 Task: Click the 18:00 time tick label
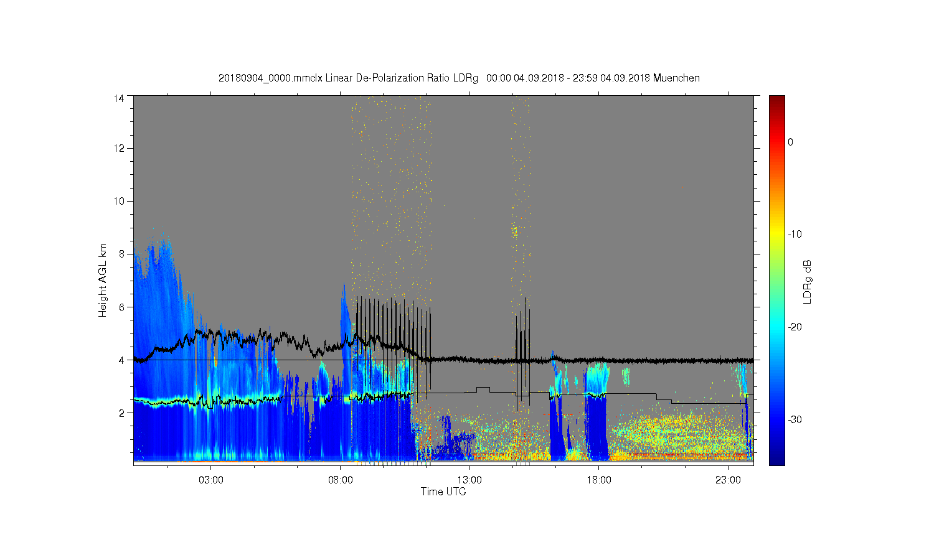click(598, 480)
